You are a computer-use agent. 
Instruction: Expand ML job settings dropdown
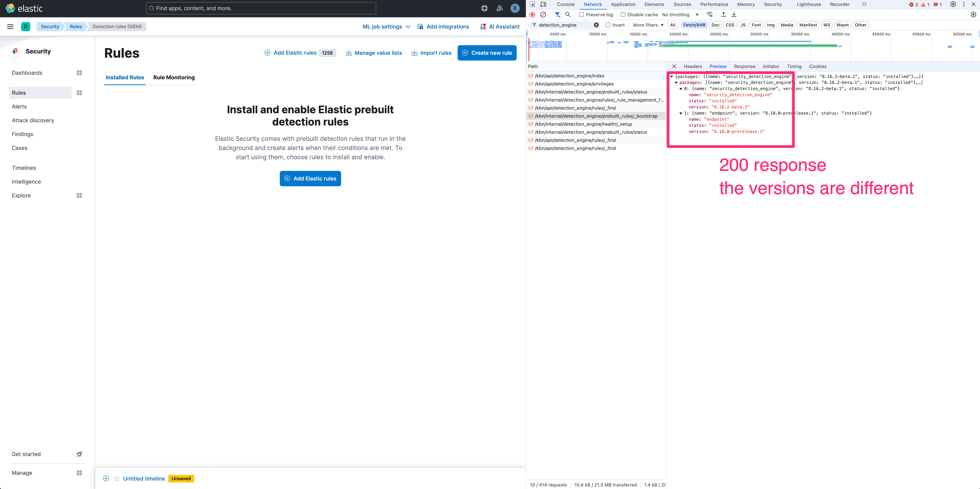[x=386, y=27]
